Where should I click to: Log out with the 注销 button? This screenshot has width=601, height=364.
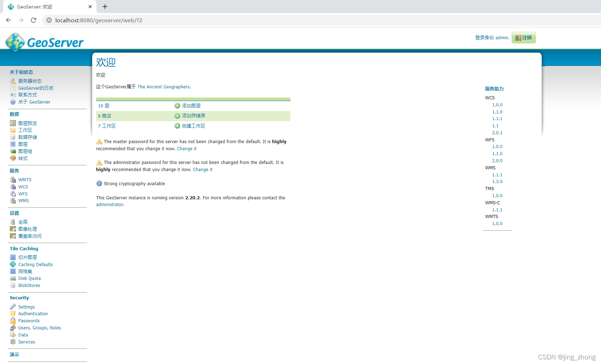tap(524, 37)
